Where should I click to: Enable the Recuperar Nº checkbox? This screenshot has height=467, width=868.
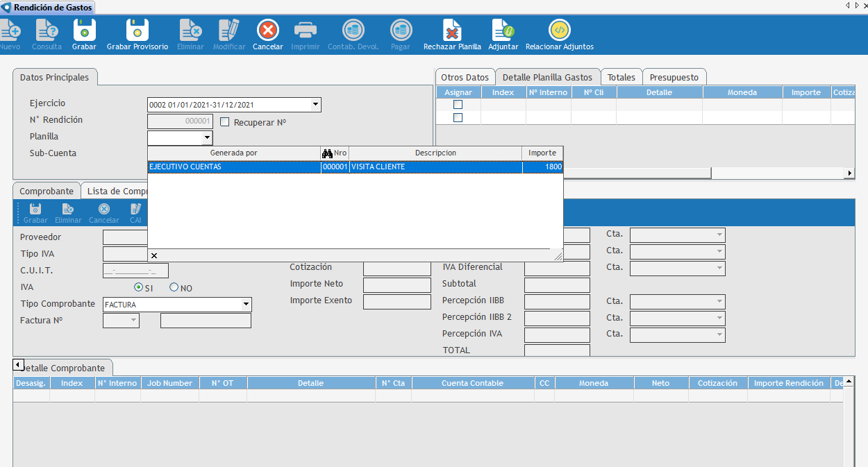pyautogui.click(x=224, y=122)
